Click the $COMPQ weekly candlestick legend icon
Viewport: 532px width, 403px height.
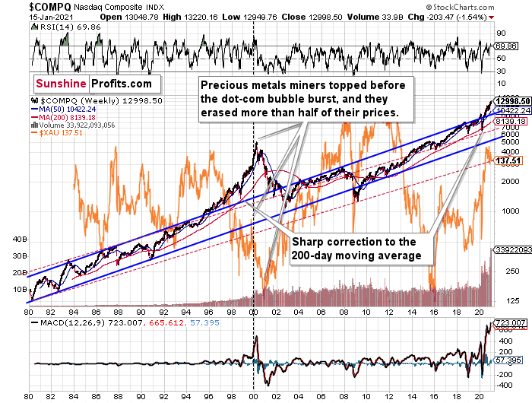34,100
